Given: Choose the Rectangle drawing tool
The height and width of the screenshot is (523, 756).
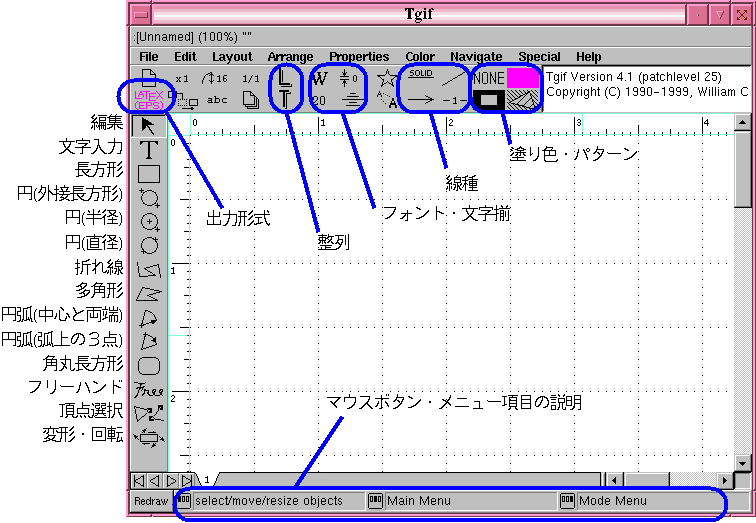Looking at the screenshot, I should [x=149, y=173].
